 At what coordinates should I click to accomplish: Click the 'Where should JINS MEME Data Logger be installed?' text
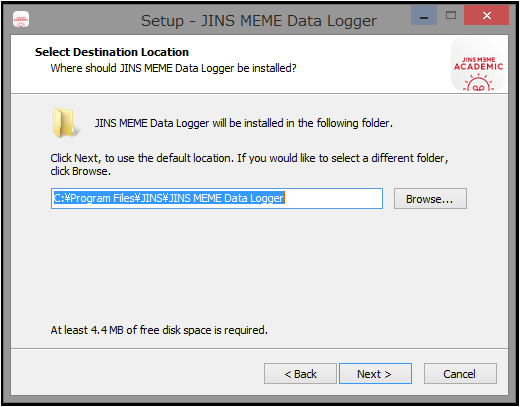click(173, 68)
